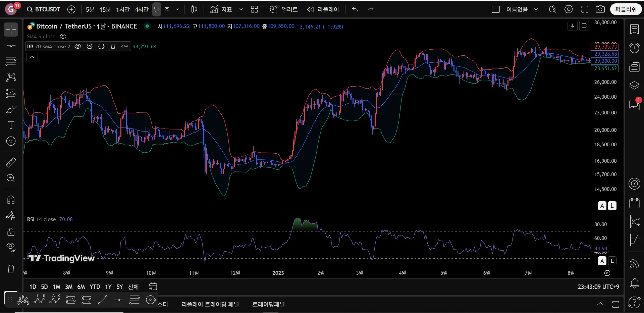Click the 29,328.68 blue price label

coord(605,54)
